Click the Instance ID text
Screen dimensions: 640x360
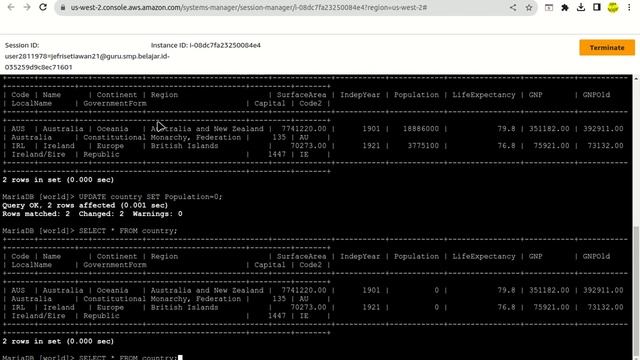pos(206,45)
